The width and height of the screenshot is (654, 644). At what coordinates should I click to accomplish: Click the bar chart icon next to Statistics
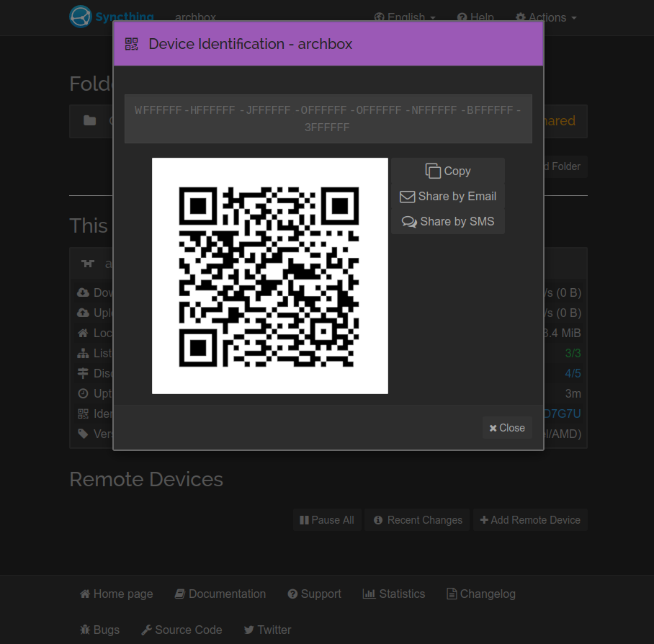[x=369, y=593]
